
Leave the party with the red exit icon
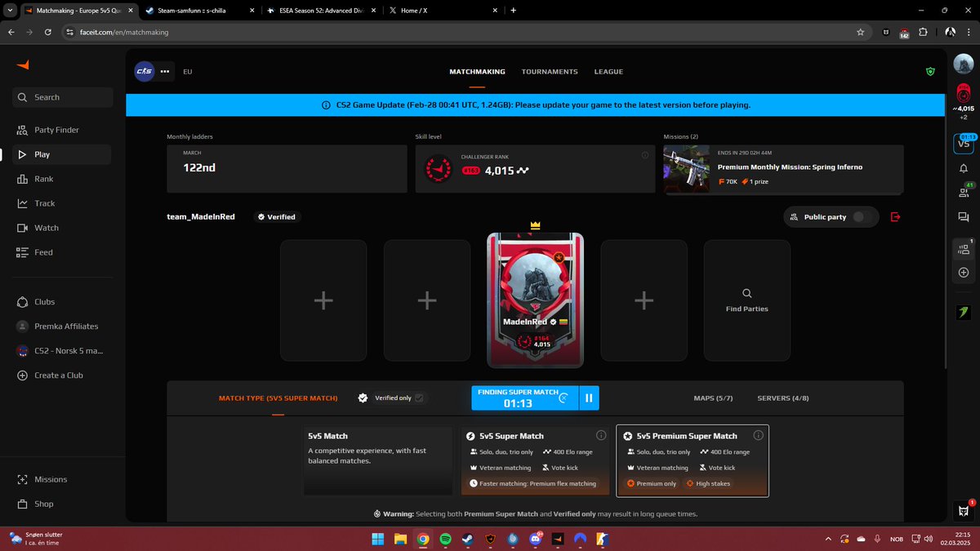[895, 217]
